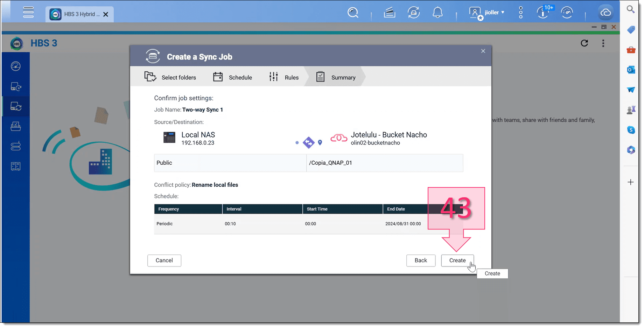Open the Sync sidebar icon
644x328 pixels.
tap(16, 106)
